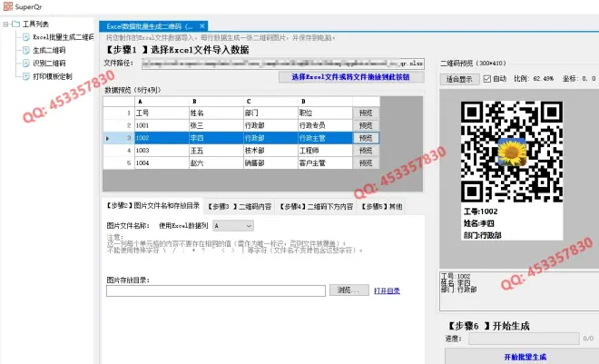Switch to 步骤3 二维码内容 tab
The width and height of the screenshot is (599, 364).
(240, 206)
